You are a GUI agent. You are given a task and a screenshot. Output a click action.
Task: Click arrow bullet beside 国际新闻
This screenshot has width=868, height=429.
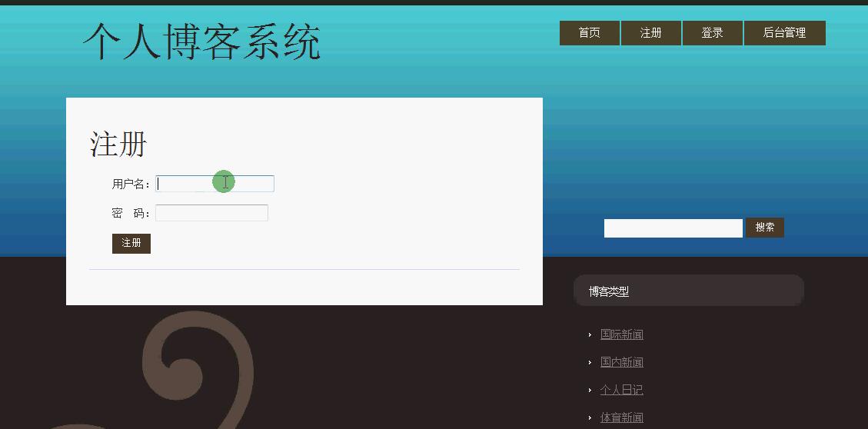(x=590, y=335)
